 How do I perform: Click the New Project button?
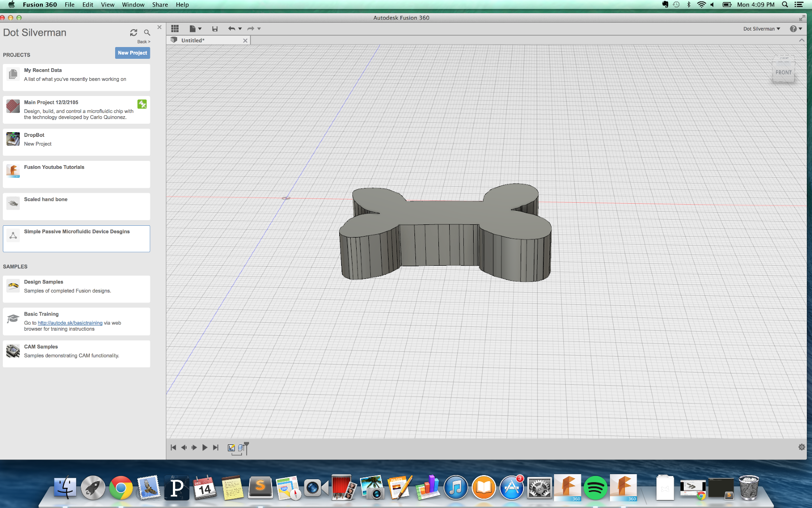[133, 53]
